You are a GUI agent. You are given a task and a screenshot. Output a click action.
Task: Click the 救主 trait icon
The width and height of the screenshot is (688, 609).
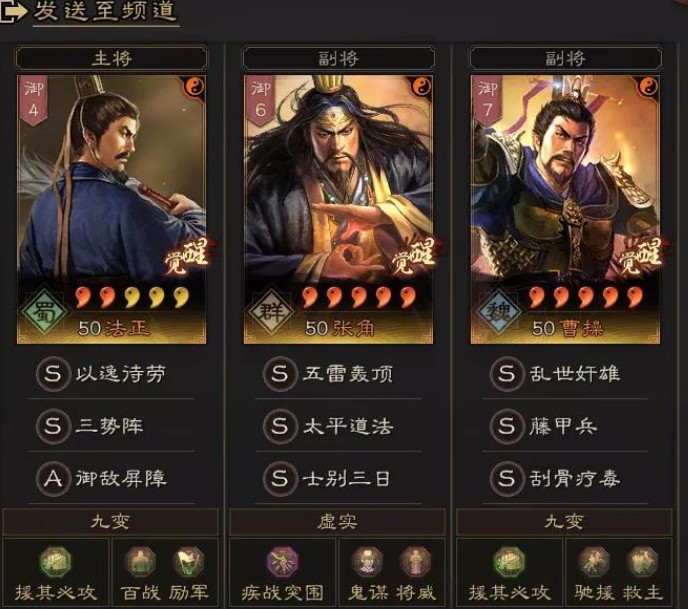click(x=642, y=562)
